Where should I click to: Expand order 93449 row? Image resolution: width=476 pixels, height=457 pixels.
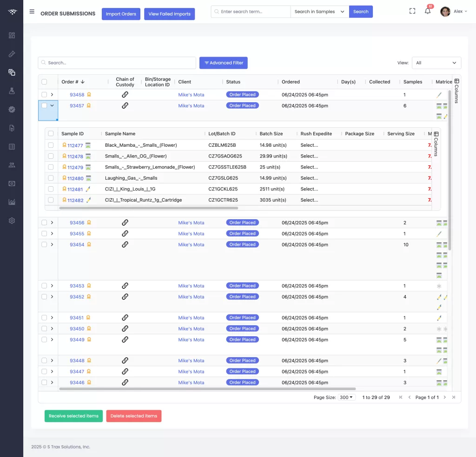[52, 339]
